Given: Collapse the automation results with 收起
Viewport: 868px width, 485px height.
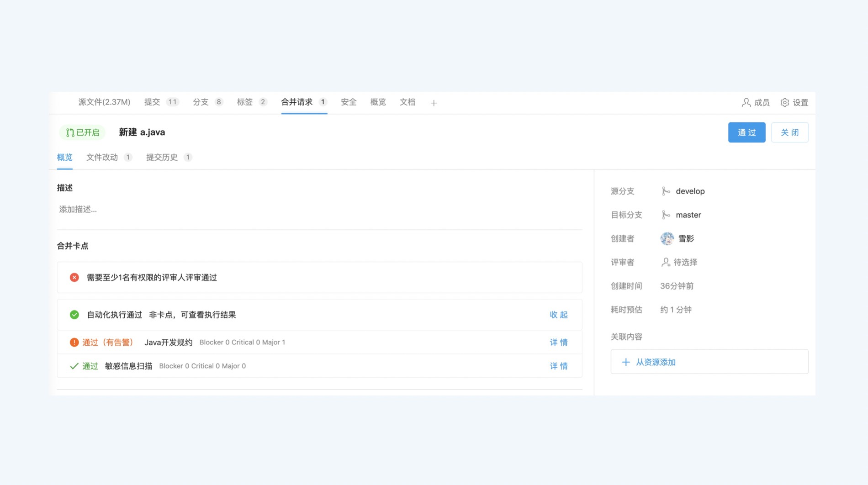Looking at the screenshot, I should pyautogui.click(x=558, y=315).
